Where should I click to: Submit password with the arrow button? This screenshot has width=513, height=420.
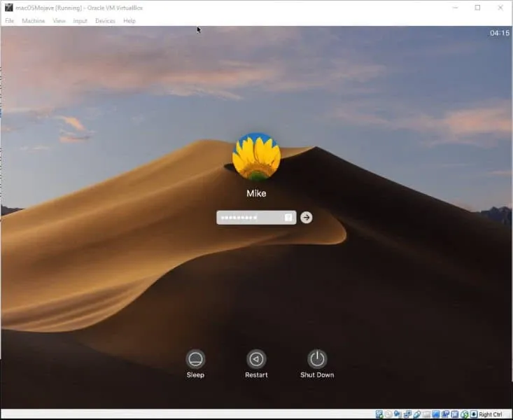pos(307,218)
